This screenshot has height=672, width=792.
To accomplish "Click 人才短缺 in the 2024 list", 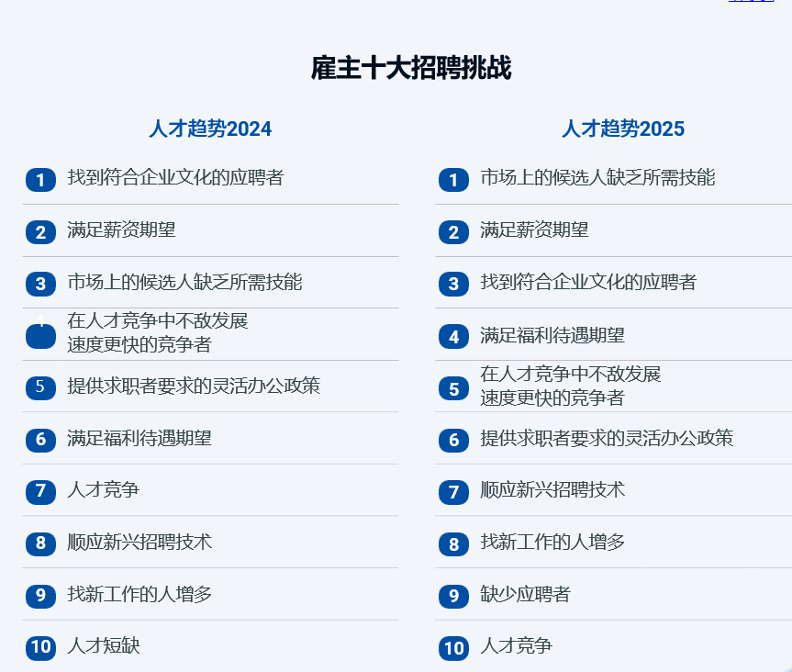I will click(103, 646).
